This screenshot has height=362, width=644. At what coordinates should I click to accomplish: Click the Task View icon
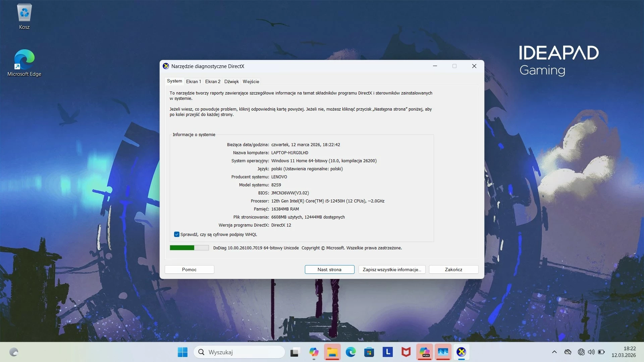[294, 352]
